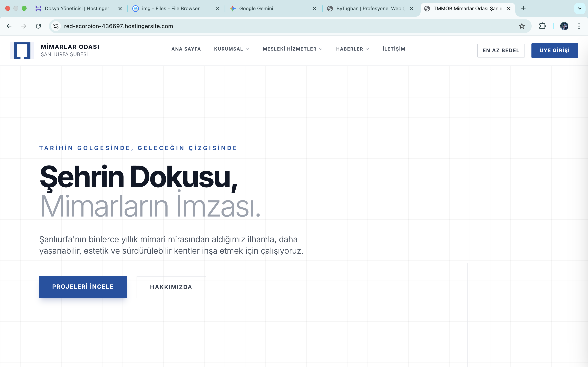Click the browser back arrow
The height and width of the screenshot is (367, 588).
click(x=9, y=26)
